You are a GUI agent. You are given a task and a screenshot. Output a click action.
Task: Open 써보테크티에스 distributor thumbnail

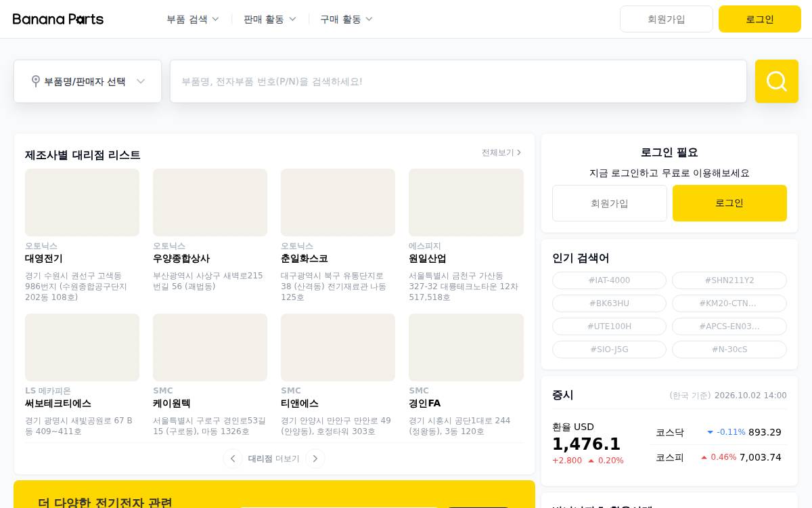pyautogui.click(x=82, y=347)
